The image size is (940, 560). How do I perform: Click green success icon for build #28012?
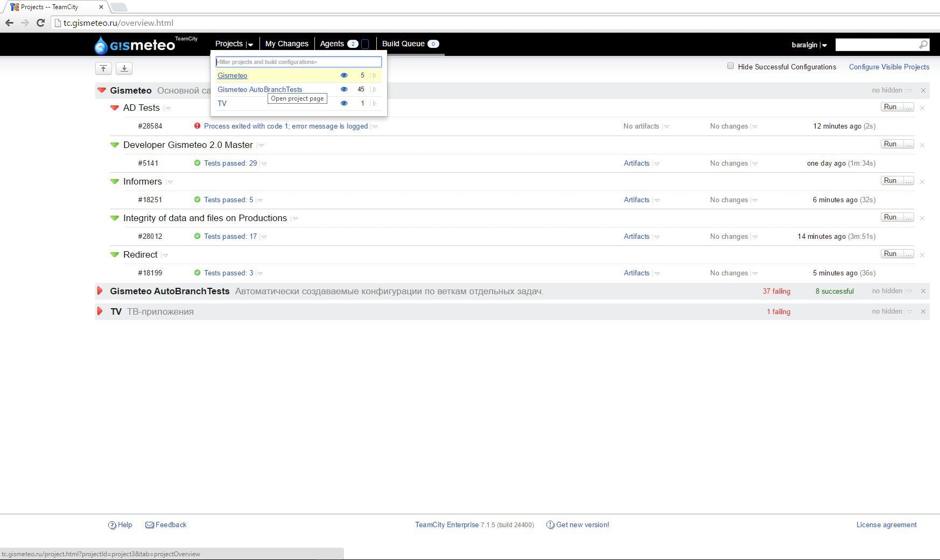[x=197, y=236]
